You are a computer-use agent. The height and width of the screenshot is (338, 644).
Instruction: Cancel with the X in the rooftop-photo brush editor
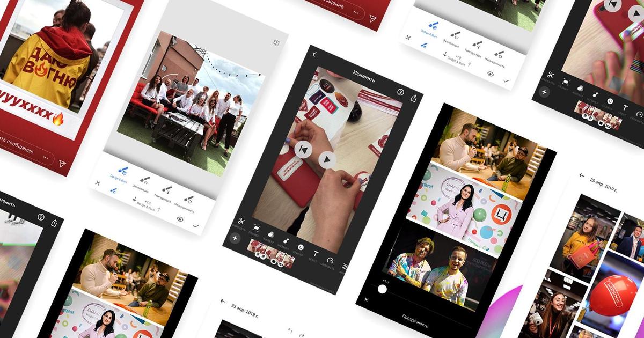click(97, 182)
